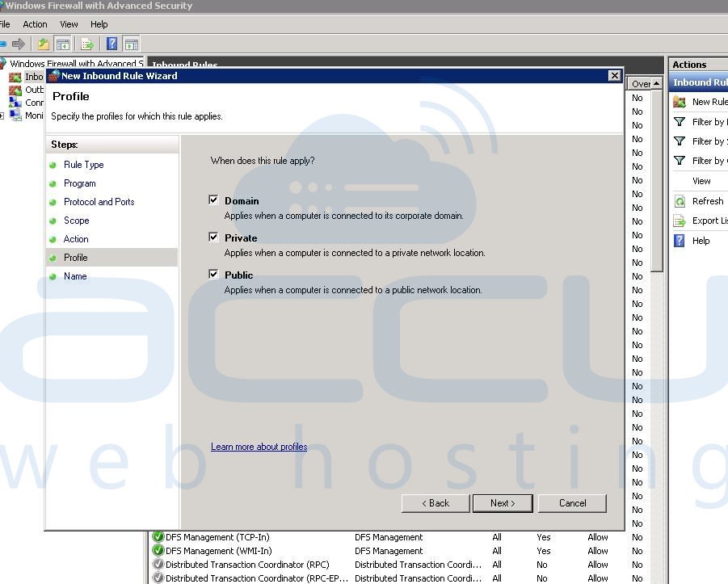728x584 pixels.
Task: Click the grey icon for Distributed Transaction Coordinator (RPC)
Action: pos(158,565)
